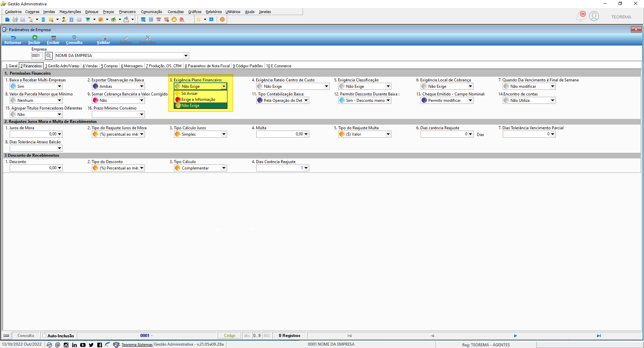This screenshot has height=348, width=644.
Task: Toggle the INS indicator in status bar
Action: [267, 336]
